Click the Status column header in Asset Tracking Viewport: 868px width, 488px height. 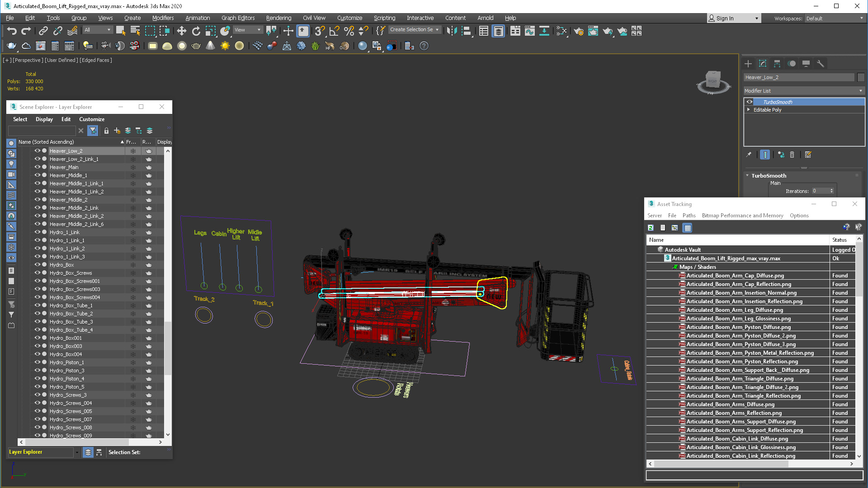(x=842, y=240)
